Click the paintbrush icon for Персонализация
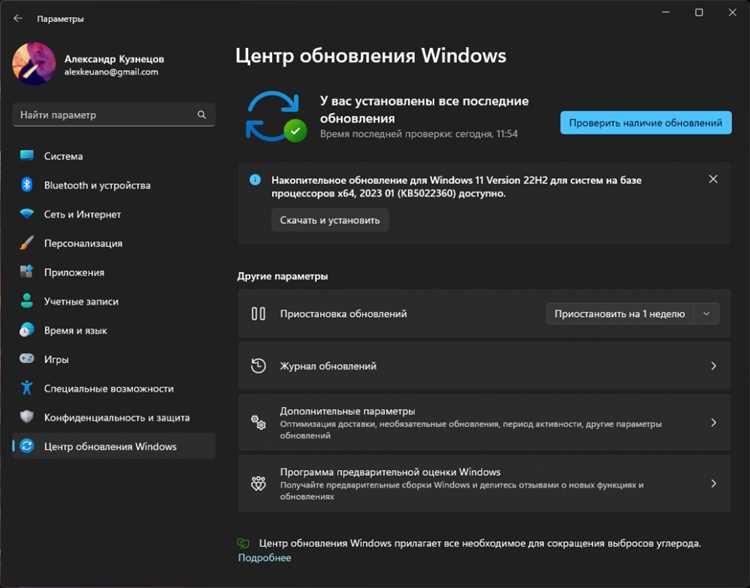Image resolution: width=750 pixels, height=588 pixels. (x=27, y=243)
